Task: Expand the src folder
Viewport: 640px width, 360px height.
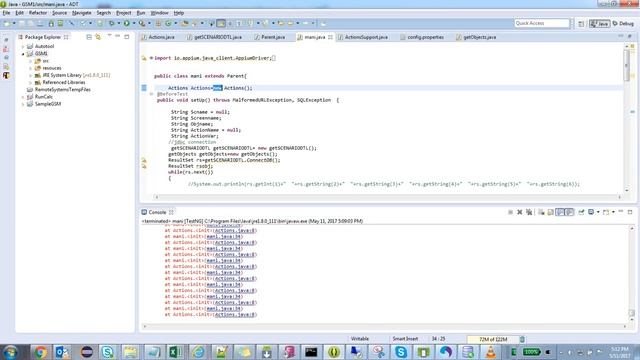Action: pos(31,61)
